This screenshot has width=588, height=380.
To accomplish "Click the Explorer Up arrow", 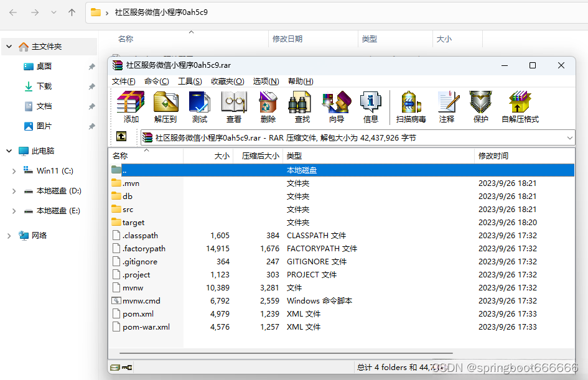I will point(72,12).
